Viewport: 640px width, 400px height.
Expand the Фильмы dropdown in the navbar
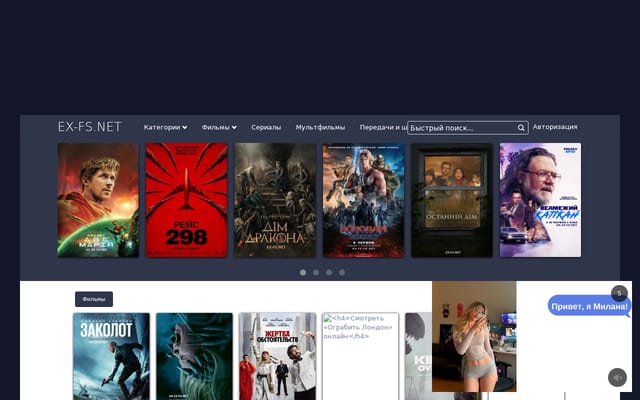[219, 127]
